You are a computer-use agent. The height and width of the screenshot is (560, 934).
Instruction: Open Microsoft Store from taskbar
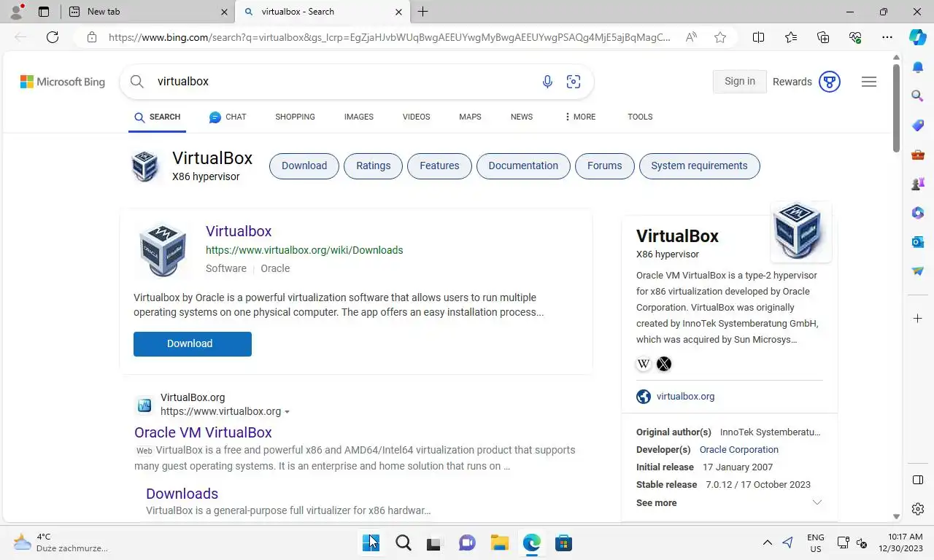(563, 543)
